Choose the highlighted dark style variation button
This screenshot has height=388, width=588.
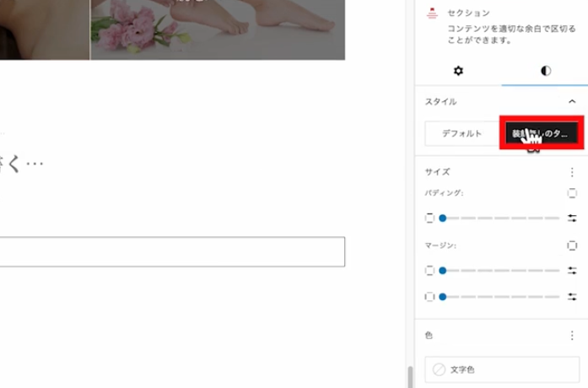541,133
